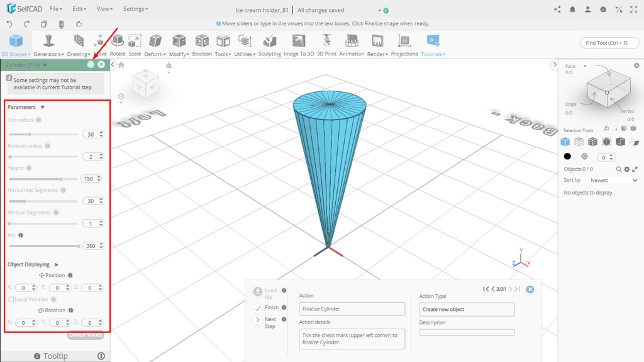Collapse the right panel chevron
Screen dimensions: 644x362
click(555, 65)
